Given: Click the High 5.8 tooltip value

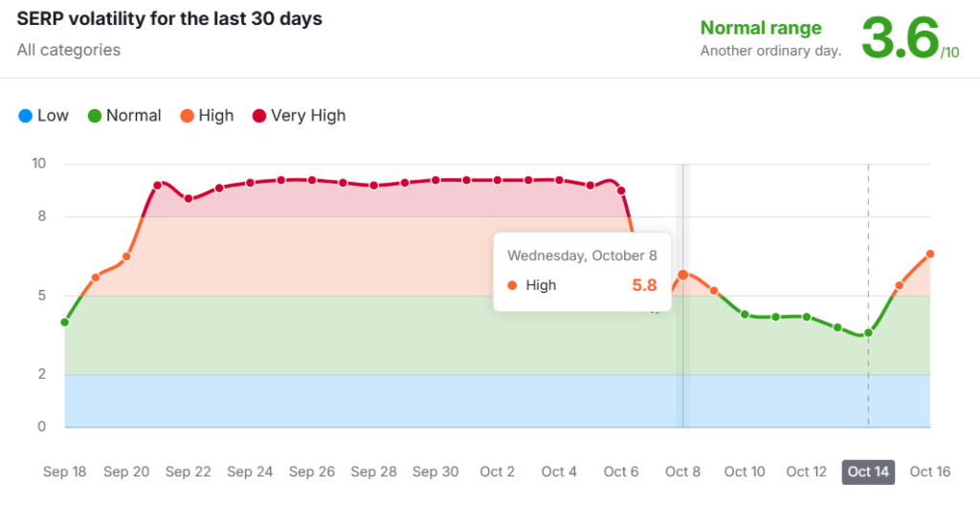Looking at the screenshot, I should [644, 285].
